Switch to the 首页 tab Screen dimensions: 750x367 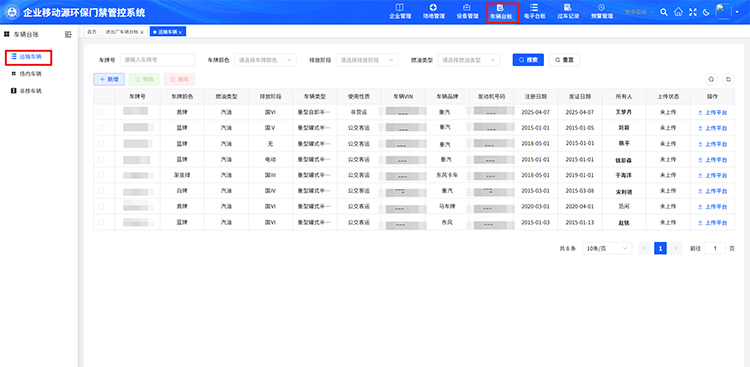click(x=92, y=32)
